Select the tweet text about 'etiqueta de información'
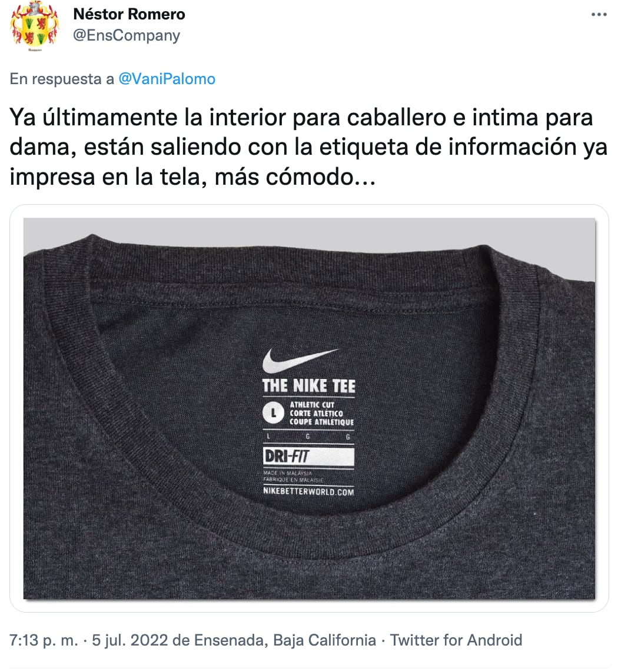Screen dimensions: 618x672 tap(308, 147)
